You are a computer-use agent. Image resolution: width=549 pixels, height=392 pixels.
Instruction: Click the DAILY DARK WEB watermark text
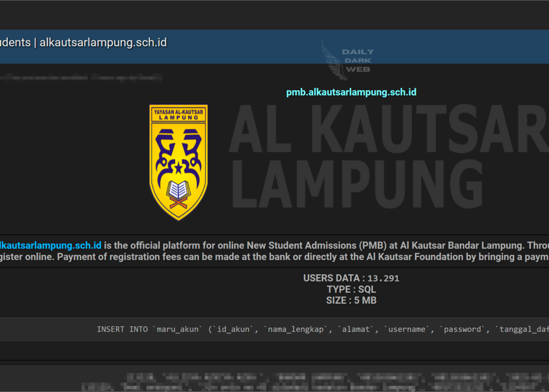tap(357, 61)
